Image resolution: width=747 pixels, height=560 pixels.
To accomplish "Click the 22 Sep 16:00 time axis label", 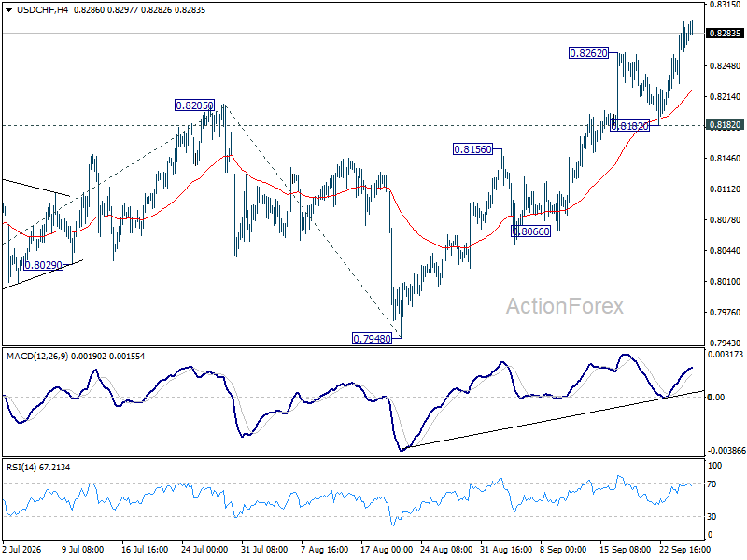I will (x=685, y=550).
